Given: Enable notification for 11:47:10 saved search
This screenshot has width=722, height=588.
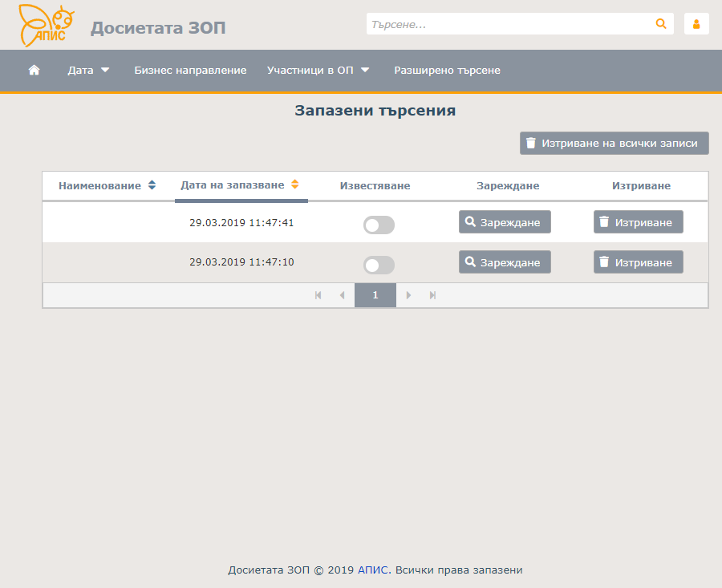Looking at the screenshot, I should 379,265.
